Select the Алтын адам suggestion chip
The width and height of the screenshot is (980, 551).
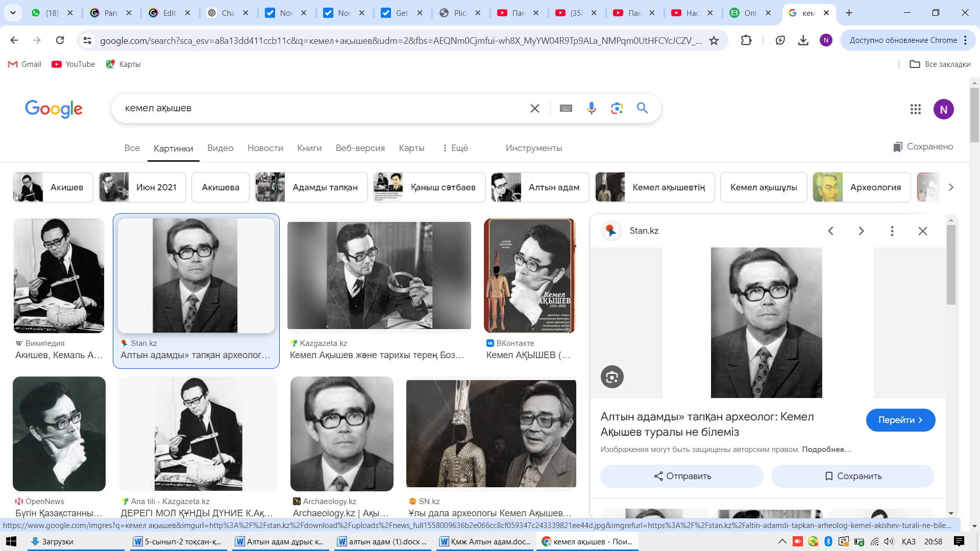(540, 187)
